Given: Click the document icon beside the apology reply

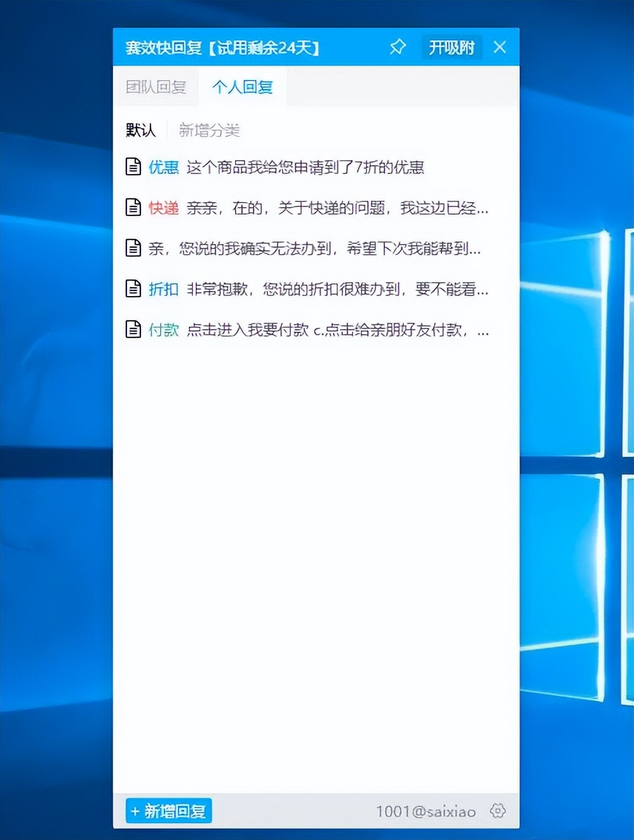Looking at the screenshot, I should click(x=133, y=248).
